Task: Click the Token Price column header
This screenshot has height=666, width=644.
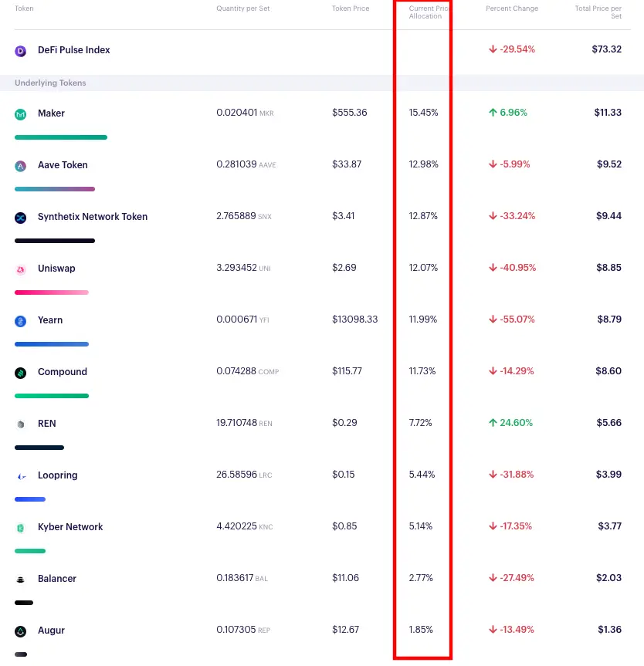Action: pos(351,8)
